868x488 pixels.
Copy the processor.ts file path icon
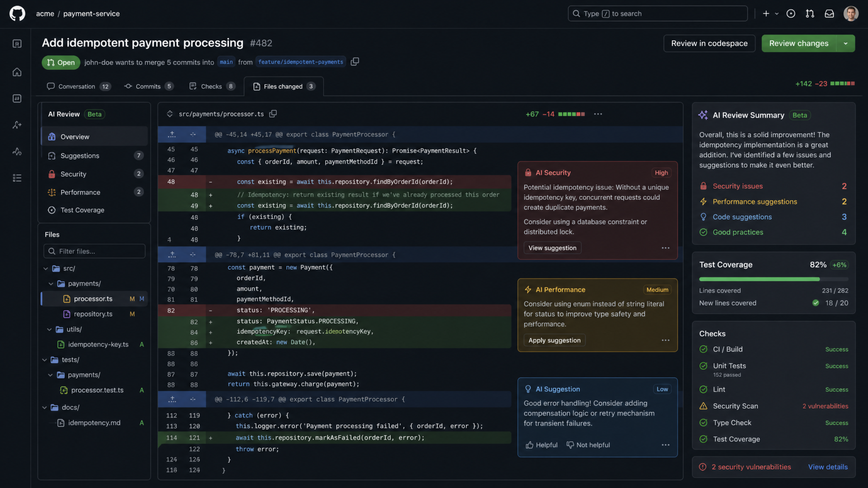point(273,114)
